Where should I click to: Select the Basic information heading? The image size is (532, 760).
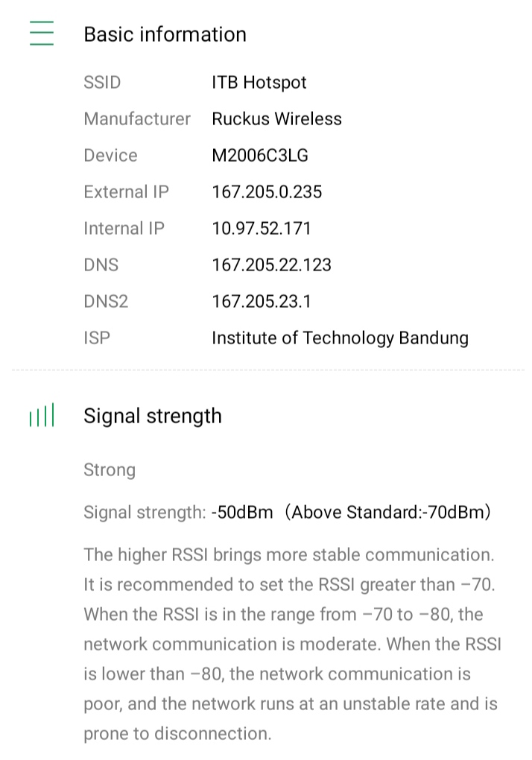click(165, 34)
